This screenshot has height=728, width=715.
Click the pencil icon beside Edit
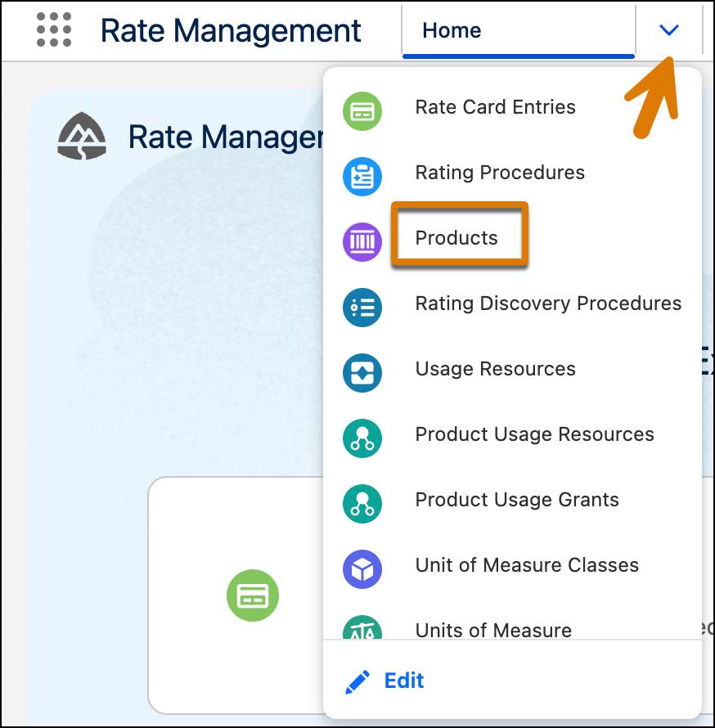tap(357, 681)
